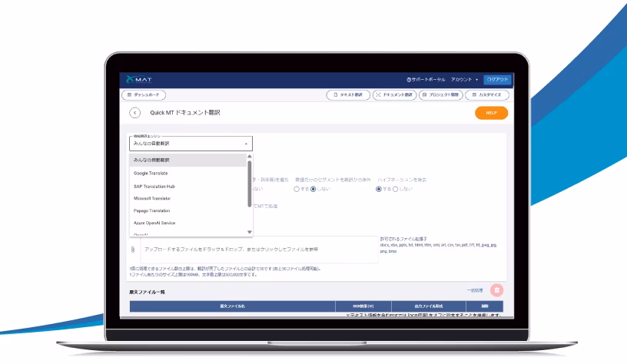Expand the アカウント account menu
This screenshot has height=364, width=627.
tap(464, 80)
